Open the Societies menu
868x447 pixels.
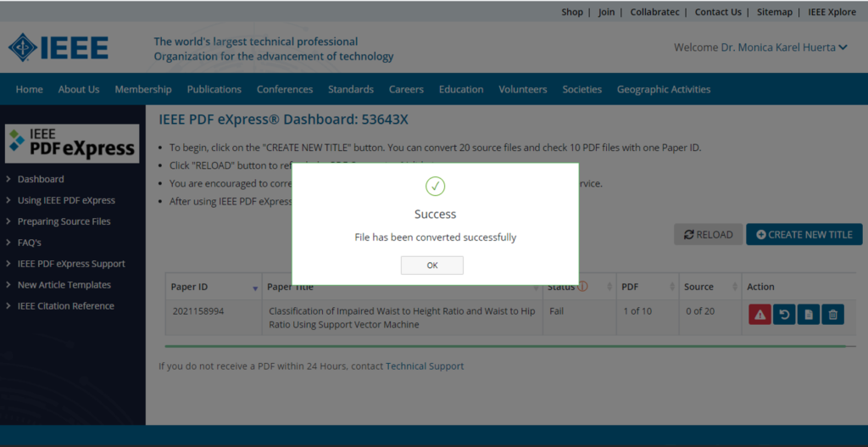(581, 89)
